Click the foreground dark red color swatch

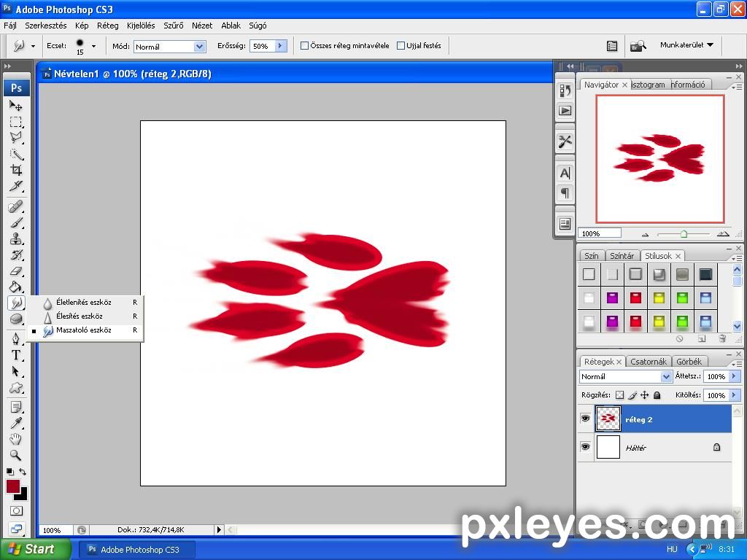coord(13,486)
